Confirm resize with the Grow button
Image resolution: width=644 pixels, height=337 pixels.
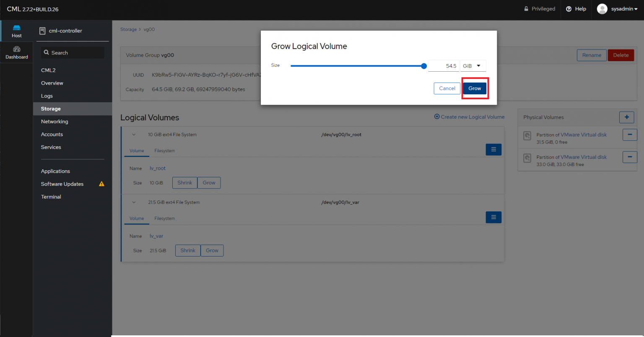474,88
